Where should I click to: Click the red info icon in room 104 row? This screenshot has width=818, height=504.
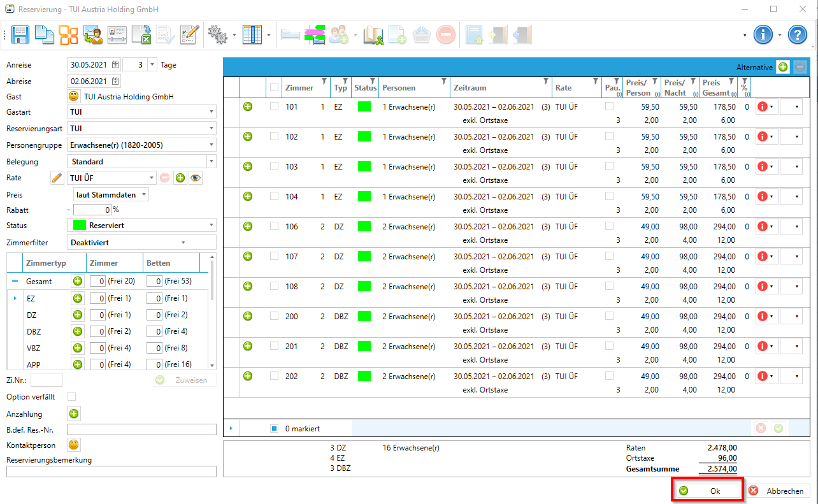click(763, 197)
